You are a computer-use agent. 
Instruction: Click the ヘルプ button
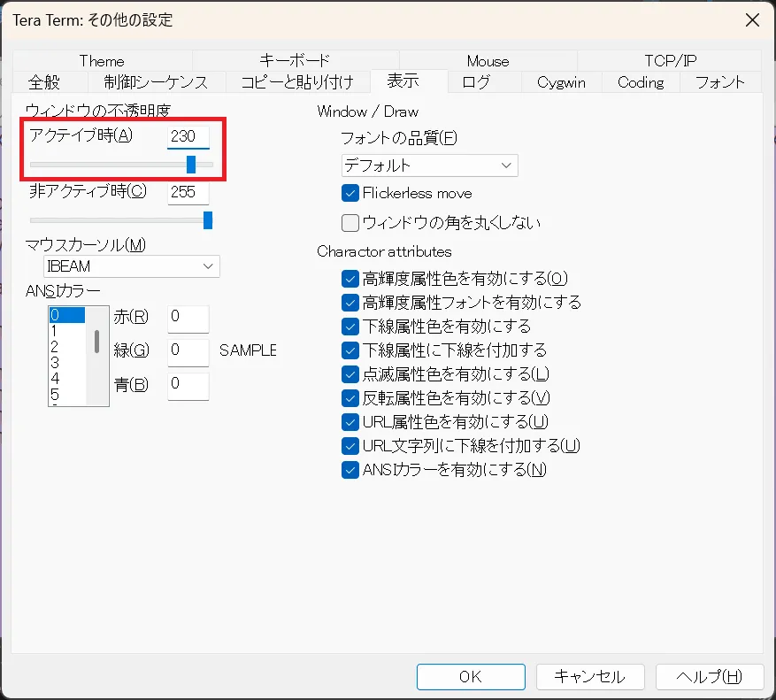tap(710, 676)
